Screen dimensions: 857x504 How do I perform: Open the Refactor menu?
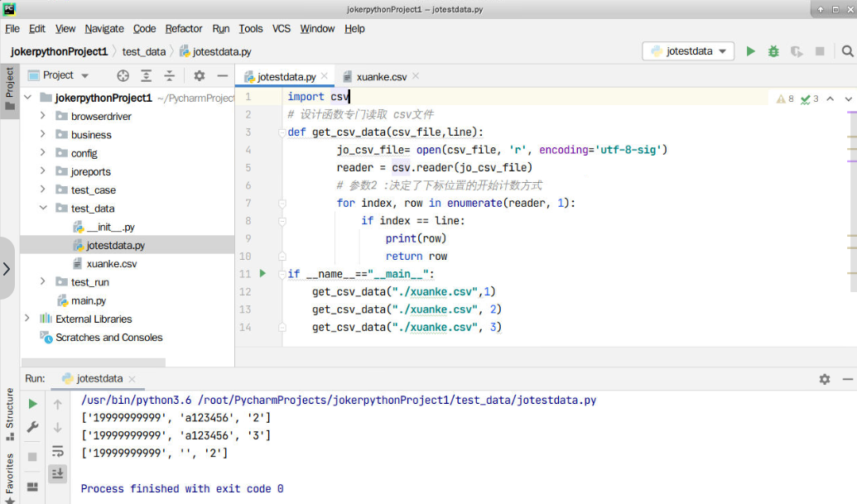pyautogui.click(x=184, y=28)
